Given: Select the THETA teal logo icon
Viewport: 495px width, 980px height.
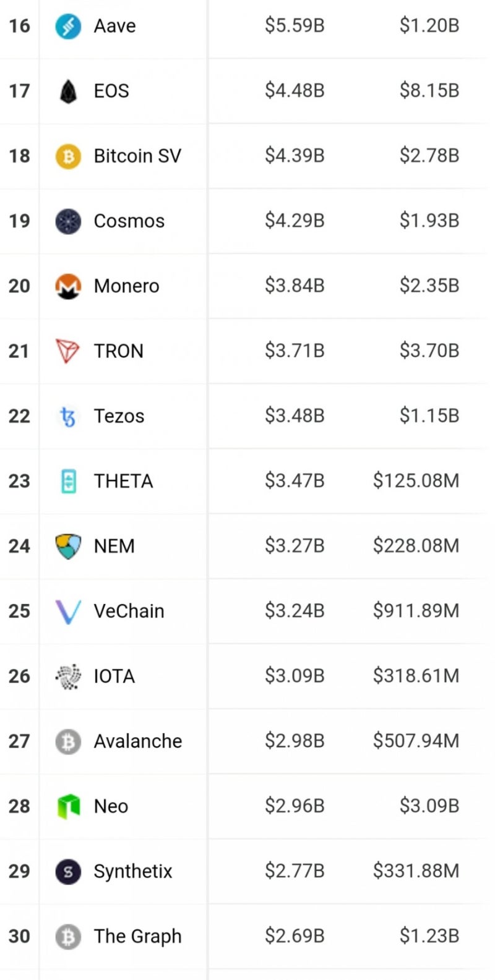Looking at the screenshot, I should click(x=68, y=481).
